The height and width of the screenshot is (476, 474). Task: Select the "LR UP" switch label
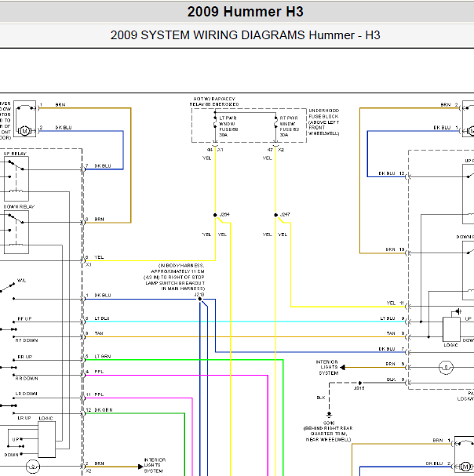pyautogui.click(x=24, y=418)
